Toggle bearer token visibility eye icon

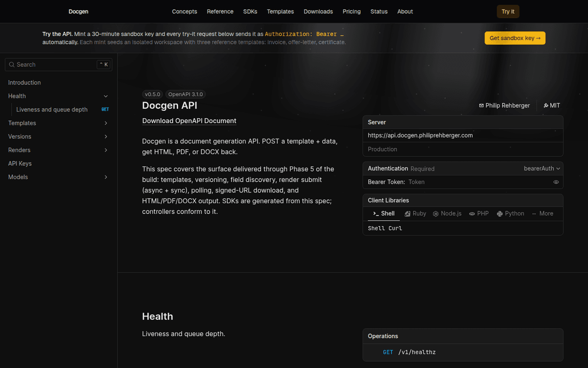pyautogui.click(x=556, y=182)
